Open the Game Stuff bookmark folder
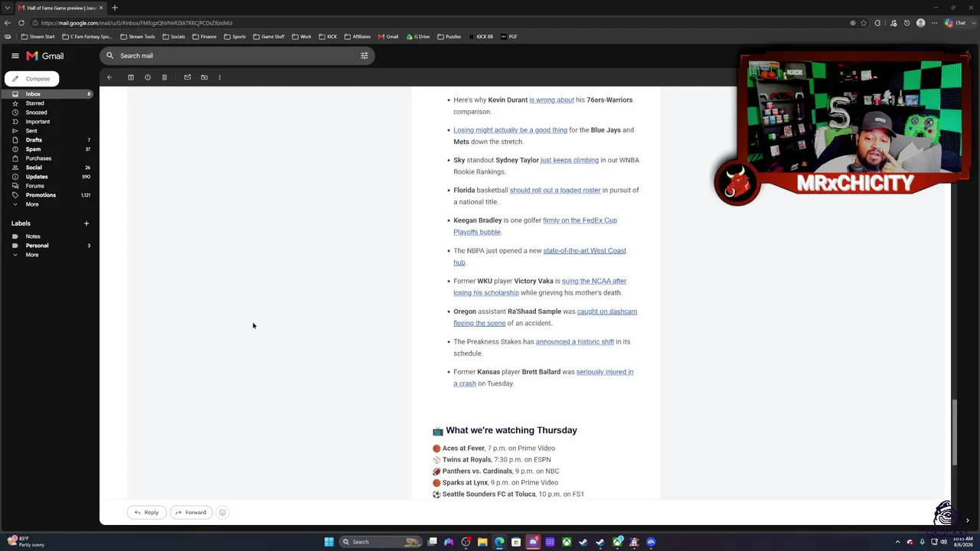Image resolution: width=980 pixels, height=551 pixels. pyautogui.click(x=268, y=37)
